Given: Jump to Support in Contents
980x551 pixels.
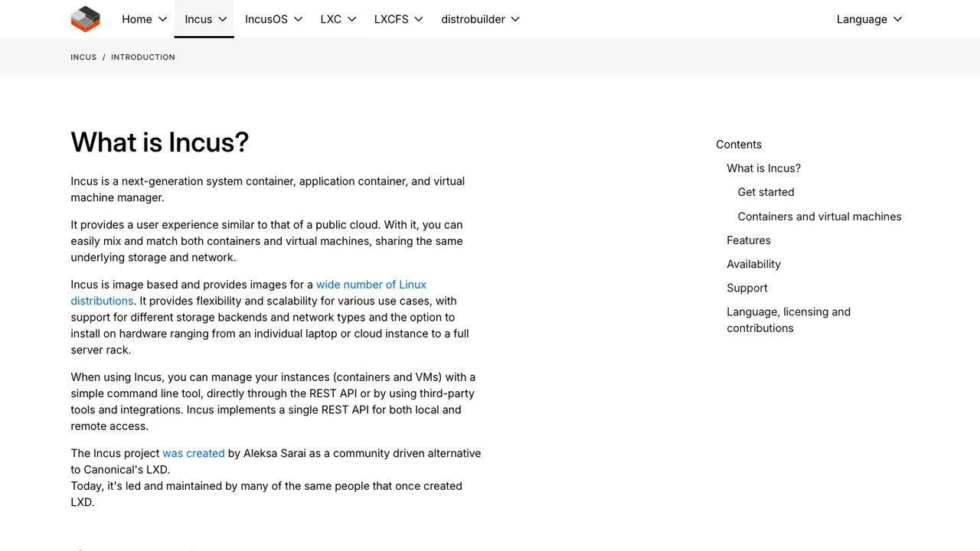Looking at the screenshot, I should coord(747,288).
